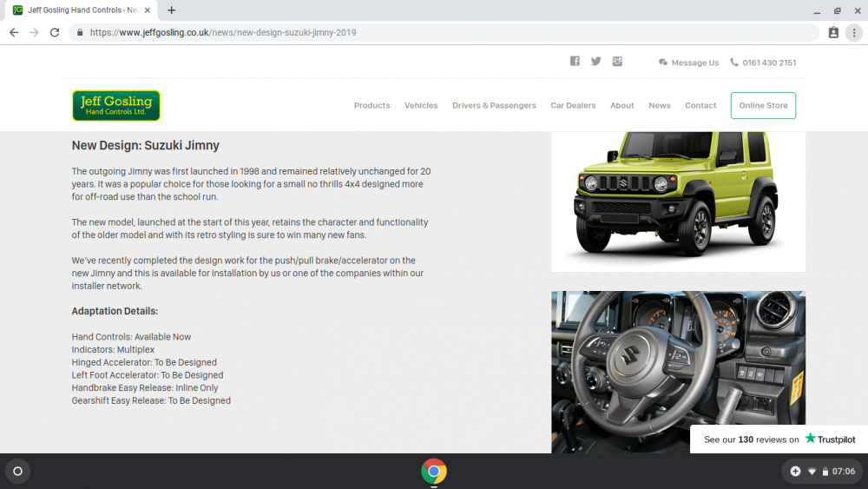The width and height of the screenshot is (868, 489).
Task: Click the Online Store button
Action: pyautogui.click(x=763, y=105)
